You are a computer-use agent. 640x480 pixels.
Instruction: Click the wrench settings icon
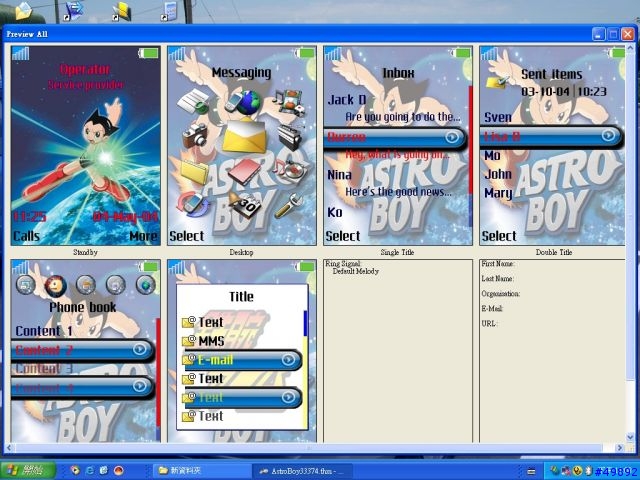tap(289, 204)
